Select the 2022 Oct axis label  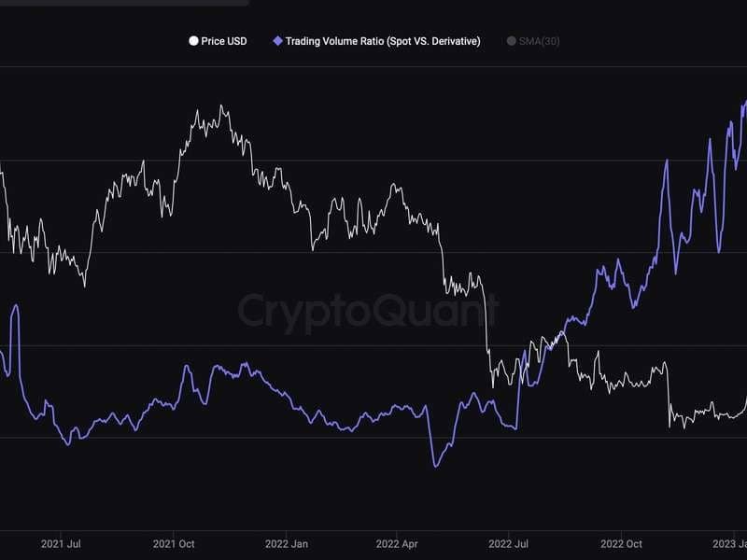tap(621, 544)
